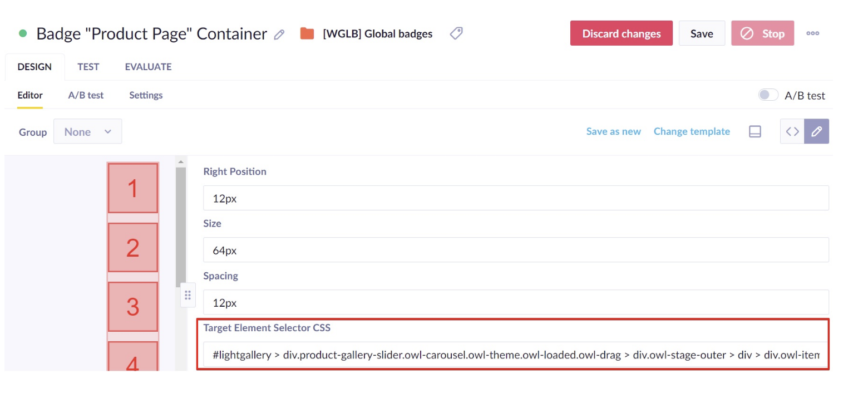This screenshot has height=393, width=868.
Task: Enable the A/B test toggle switch
Action: (768, 95)
